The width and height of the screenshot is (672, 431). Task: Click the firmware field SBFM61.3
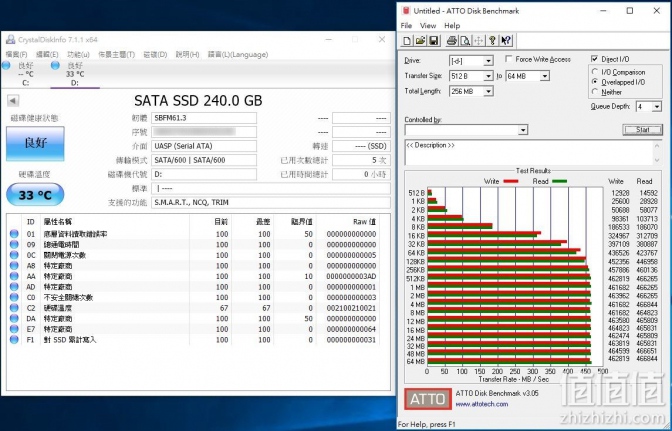(x=204, y=118)
